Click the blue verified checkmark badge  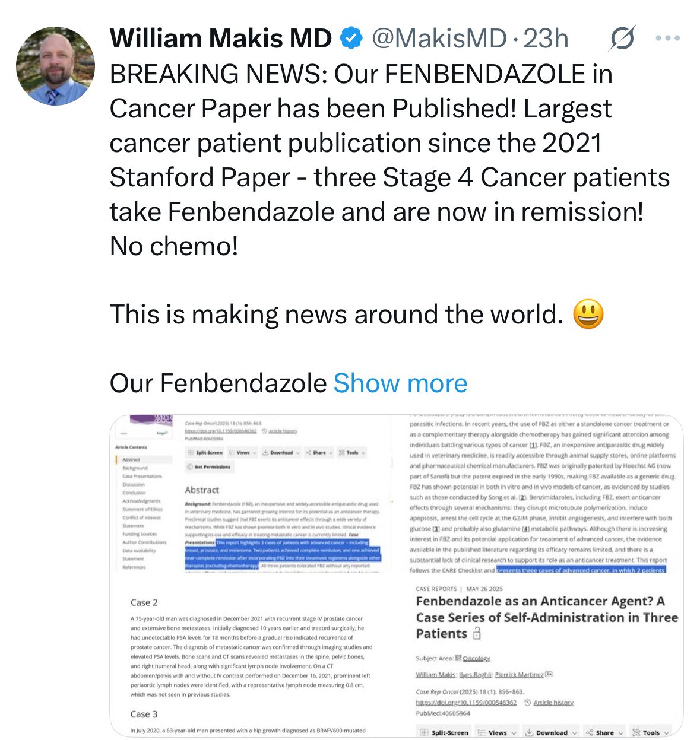click(351, 39)
